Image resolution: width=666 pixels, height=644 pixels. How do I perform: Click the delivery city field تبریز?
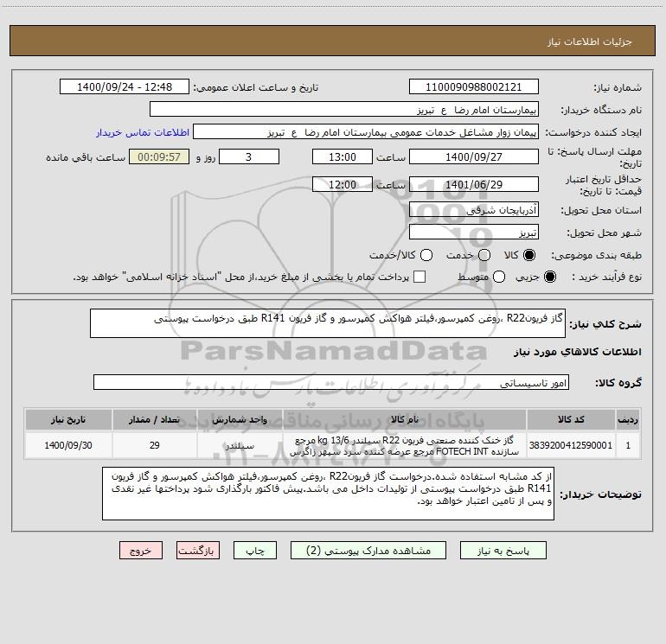474,233
